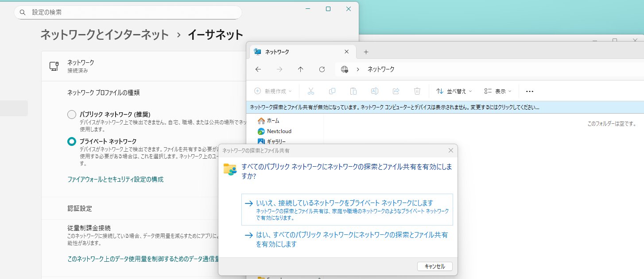Open the 表示 view dropdown
Screen dimensions: 644x279
coord(498,91)
